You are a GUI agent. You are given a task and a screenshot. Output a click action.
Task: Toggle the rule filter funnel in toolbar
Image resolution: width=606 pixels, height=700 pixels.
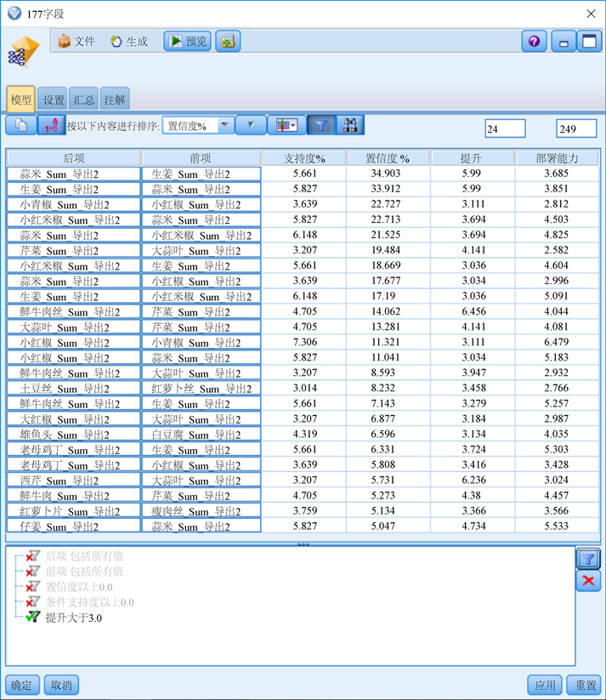[x=320, y=126]
